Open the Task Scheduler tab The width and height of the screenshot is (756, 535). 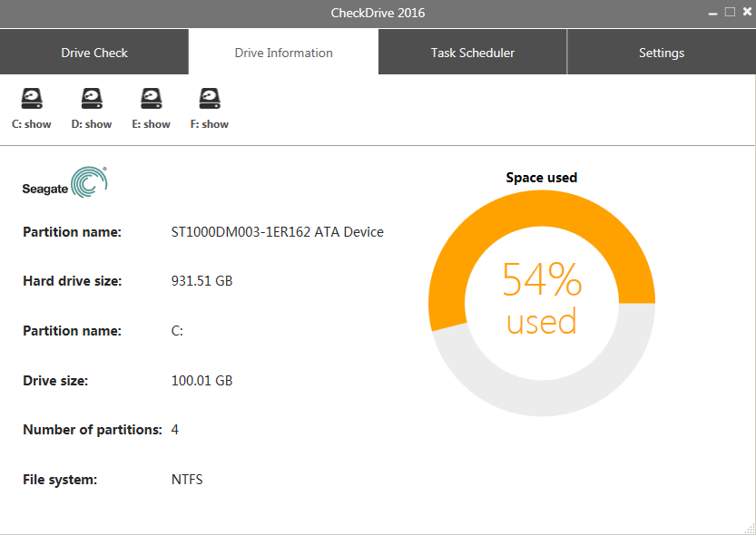coord(472,53)
